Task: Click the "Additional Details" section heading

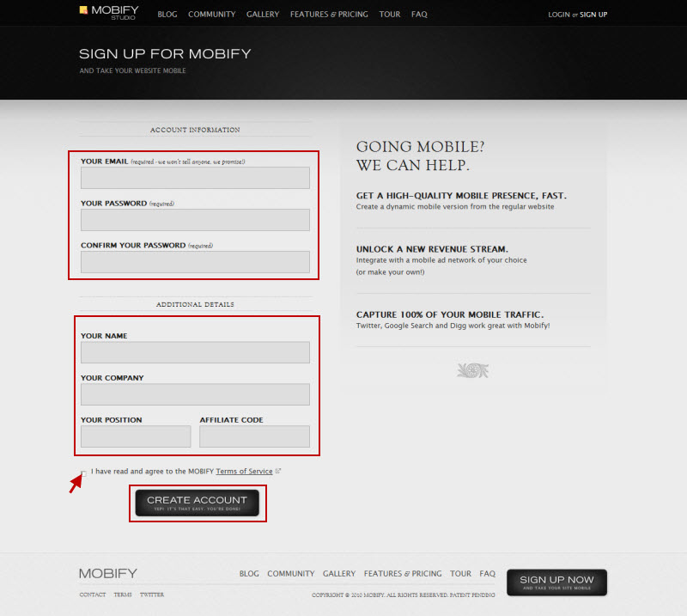Action: [195, 304]
